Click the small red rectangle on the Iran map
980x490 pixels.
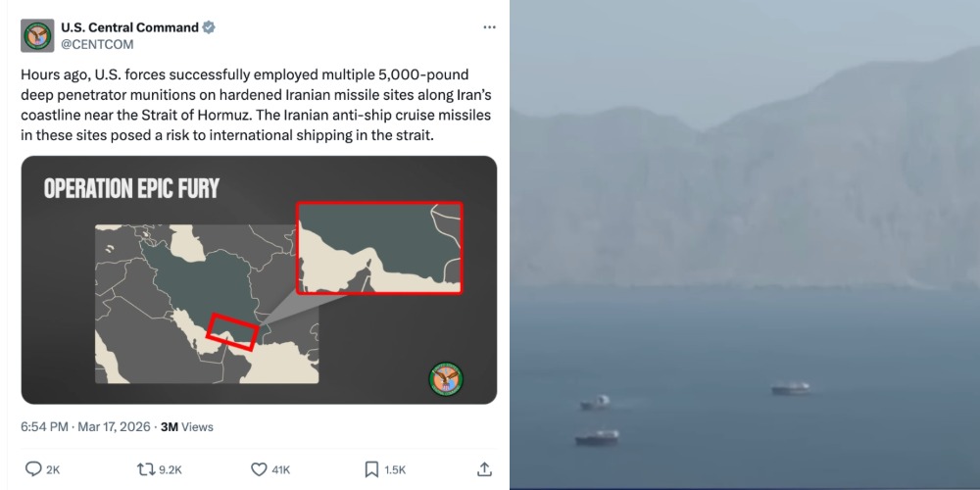(x=233, y=332)
